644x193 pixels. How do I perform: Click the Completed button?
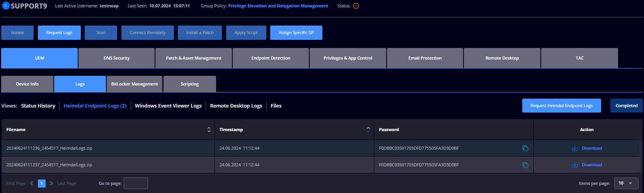point(627,106)
